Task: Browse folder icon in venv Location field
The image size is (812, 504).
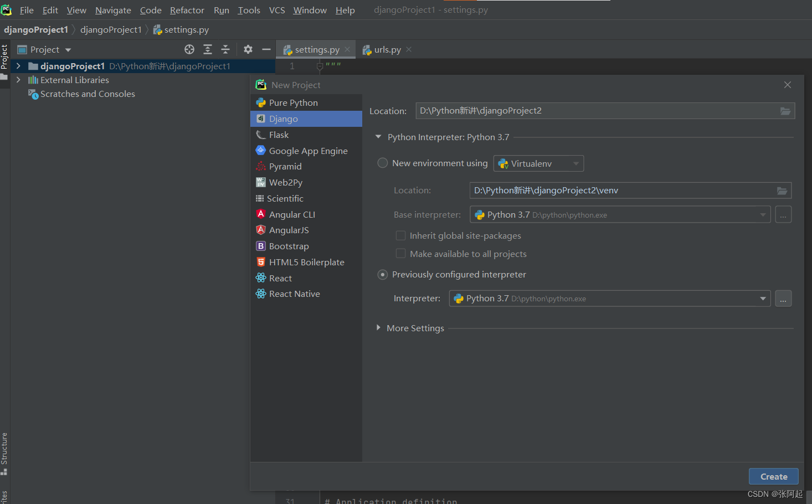Action: click(782, 191)
